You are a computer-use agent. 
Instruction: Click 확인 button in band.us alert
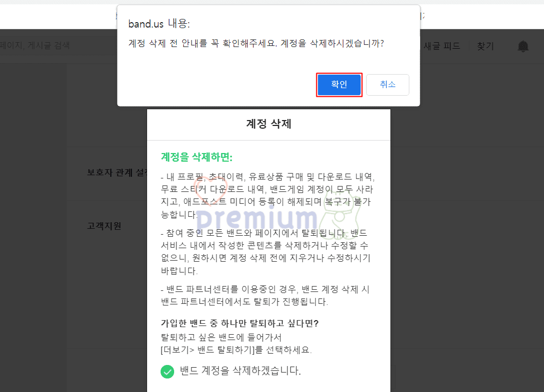(x=339, y=85)
